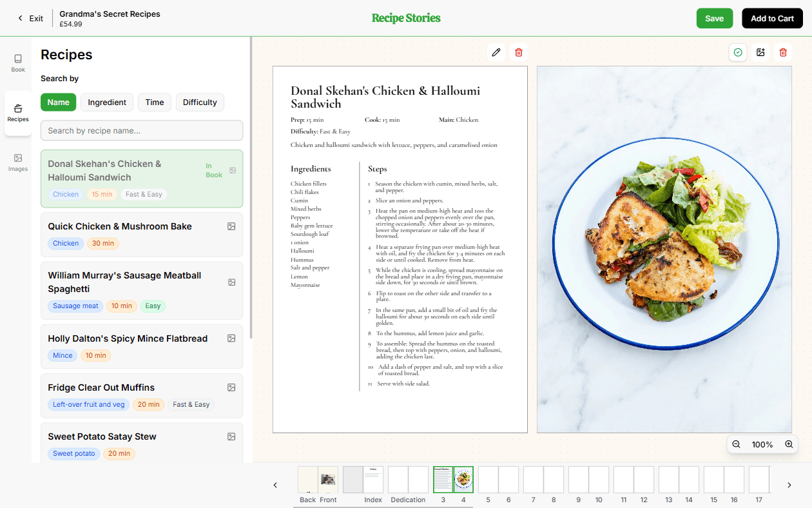Collapse back using the left chevron arrow
This screenshot has height=508, width=812.
pyautogui.click(x=275, y=485)
